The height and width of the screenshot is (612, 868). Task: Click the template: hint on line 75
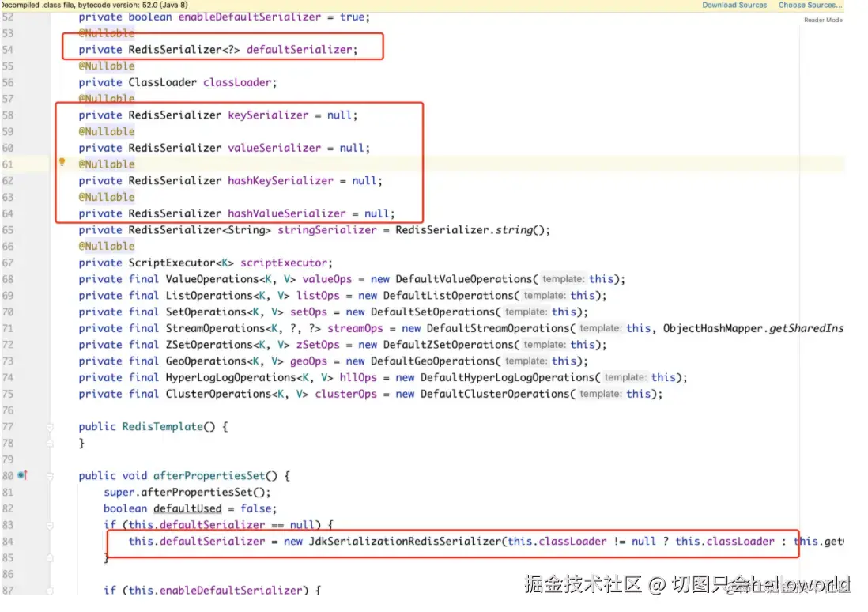tap(600, 394)
